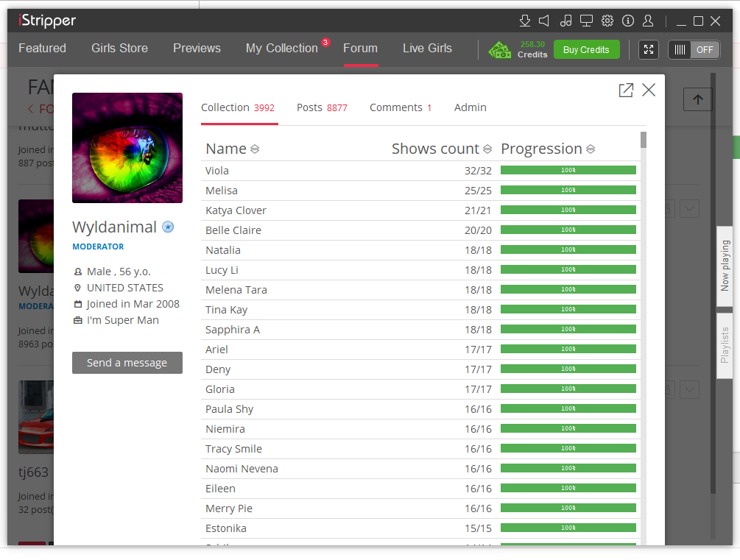The height and width of the screenshot is (560, 740).
Task: Switch to the Previews tab
Action: click(197, 48)
